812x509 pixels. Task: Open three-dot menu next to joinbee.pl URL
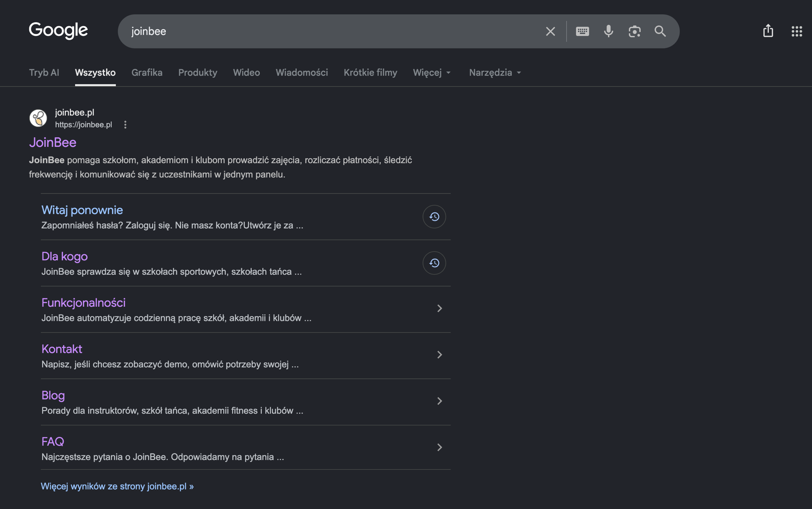point(125,125)
